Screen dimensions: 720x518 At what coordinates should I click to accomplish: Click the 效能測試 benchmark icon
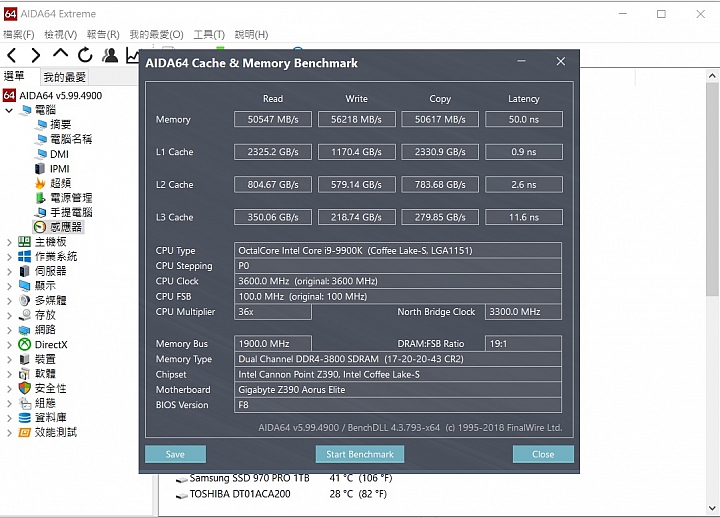point(24,432)
